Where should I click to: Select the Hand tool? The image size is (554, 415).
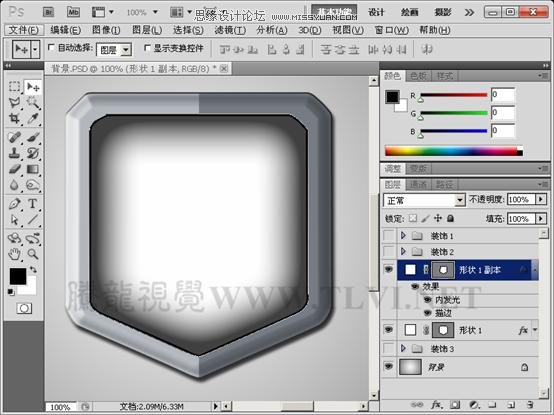pyautogui.click(x=14, y=254)
